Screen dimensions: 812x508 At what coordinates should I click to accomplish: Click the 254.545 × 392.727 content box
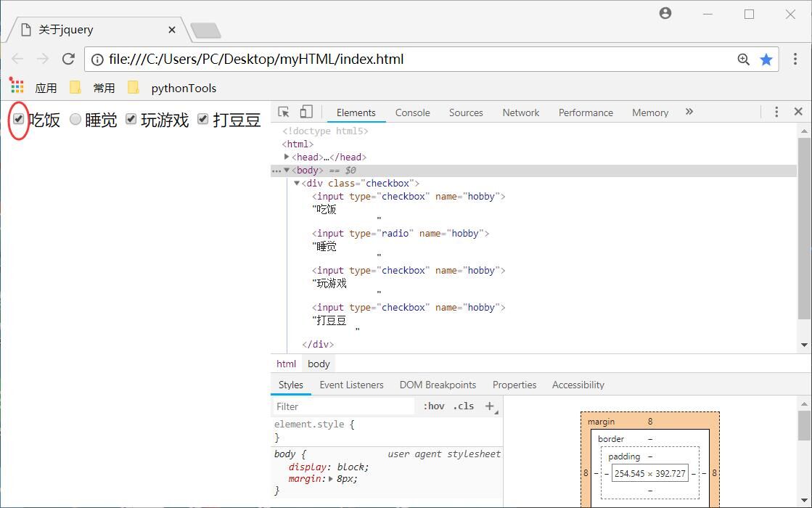pos(650,473)
